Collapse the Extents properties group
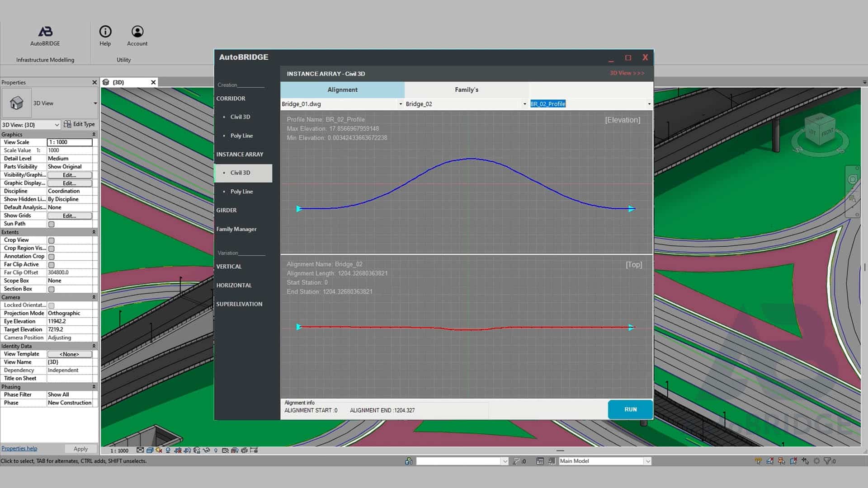This screenshot has height=488, width=868. pos(94,232)
